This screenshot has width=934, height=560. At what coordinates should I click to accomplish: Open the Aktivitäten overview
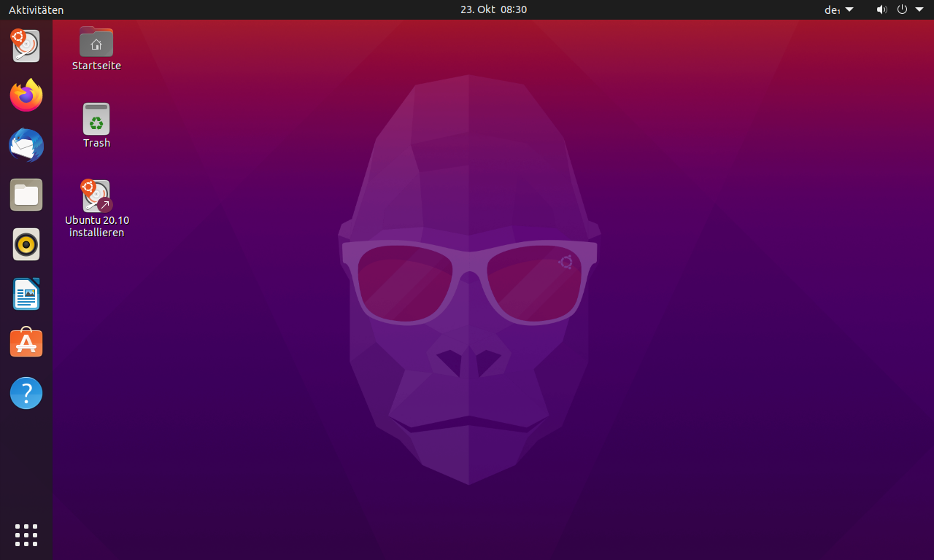[36, 9]
